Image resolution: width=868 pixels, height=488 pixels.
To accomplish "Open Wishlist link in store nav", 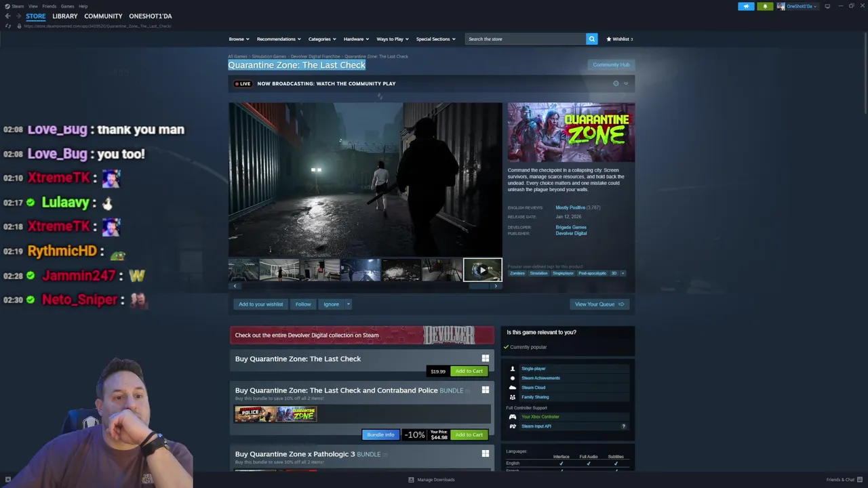I will coord(619,39).
